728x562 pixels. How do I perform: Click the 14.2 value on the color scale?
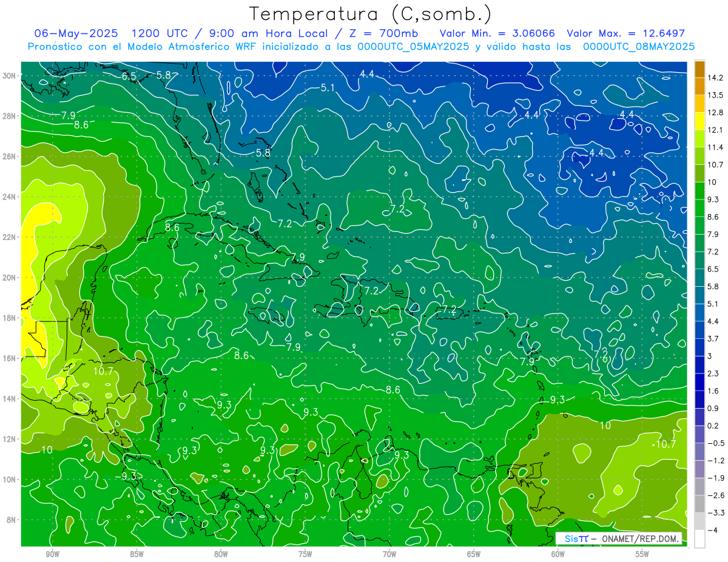pos(715,78)
